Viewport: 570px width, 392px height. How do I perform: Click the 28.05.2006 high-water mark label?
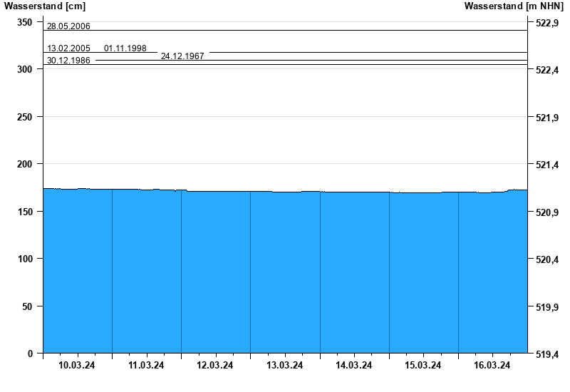point(68,26)
